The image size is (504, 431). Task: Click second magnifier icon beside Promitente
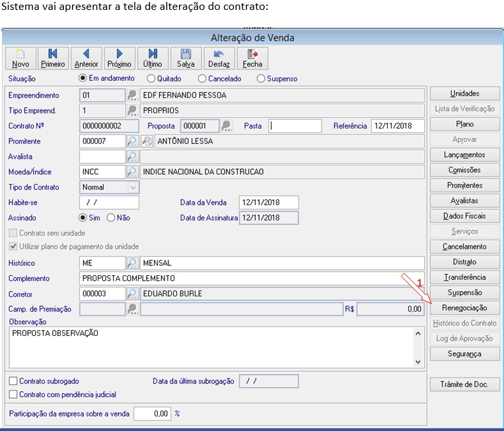click(x=147, y=141)
